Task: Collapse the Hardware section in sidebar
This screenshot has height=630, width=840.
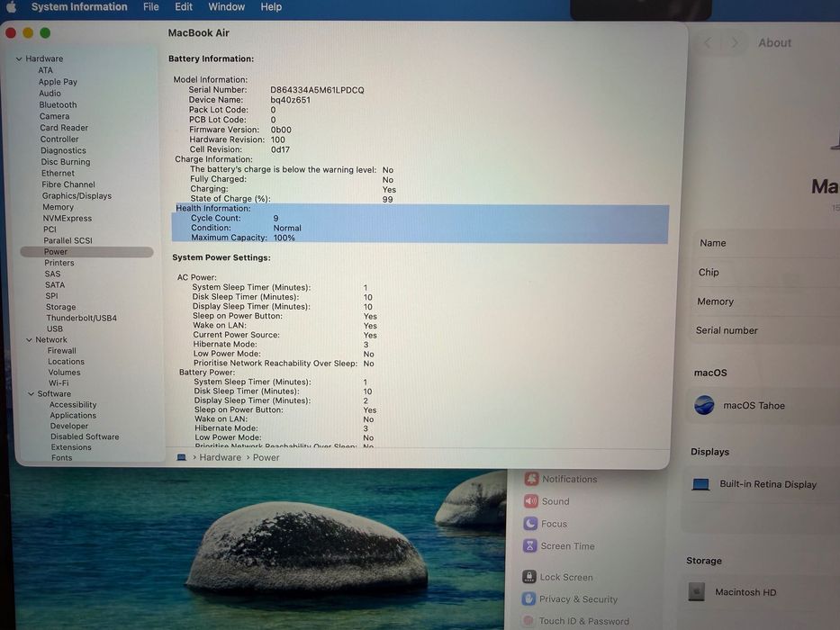Action: tap(19, 58)
